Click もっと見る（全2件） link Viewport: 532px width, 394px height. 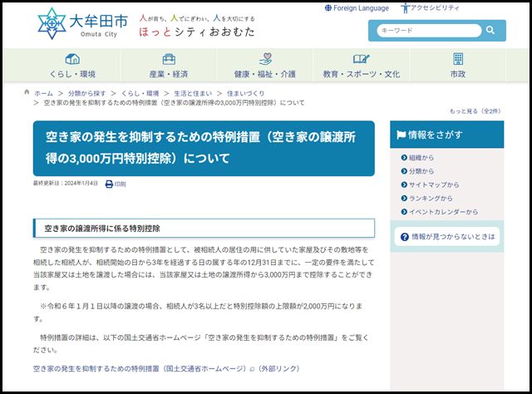pyautogui.click(x=475, y=111)
